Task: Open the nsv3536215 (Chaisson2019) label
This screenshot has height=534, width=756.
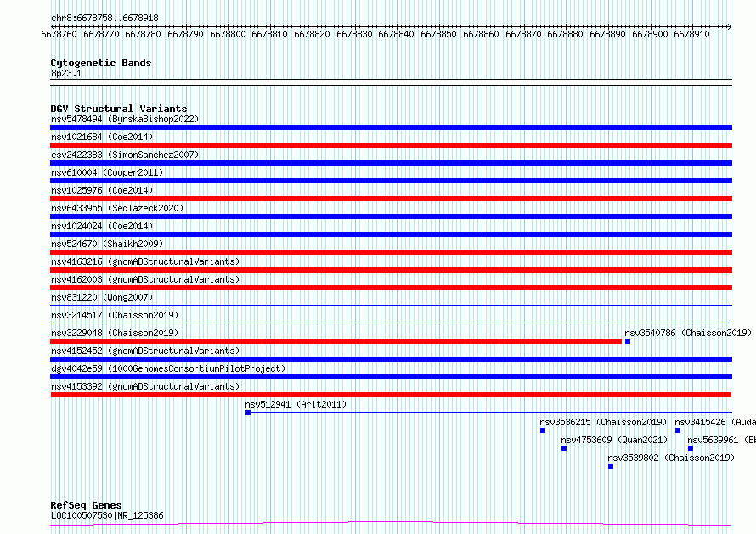Action: (603, 422)
